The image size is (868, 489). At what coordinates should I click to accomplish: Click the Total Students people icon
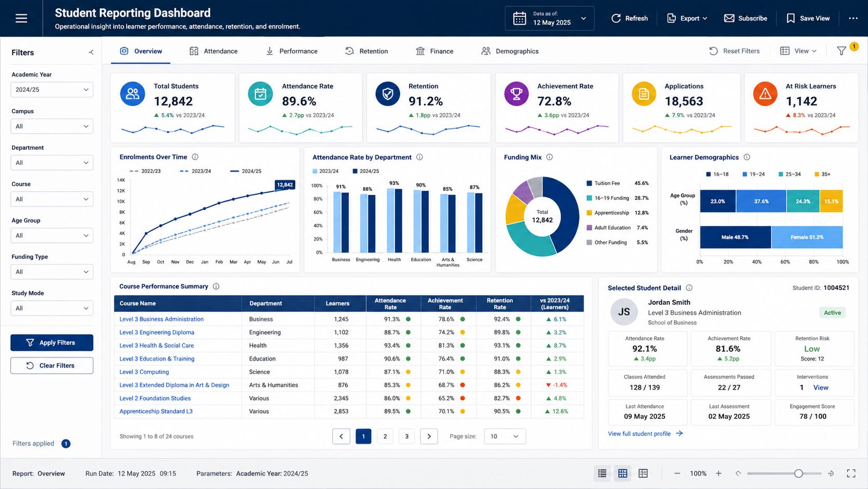(132, 94)
